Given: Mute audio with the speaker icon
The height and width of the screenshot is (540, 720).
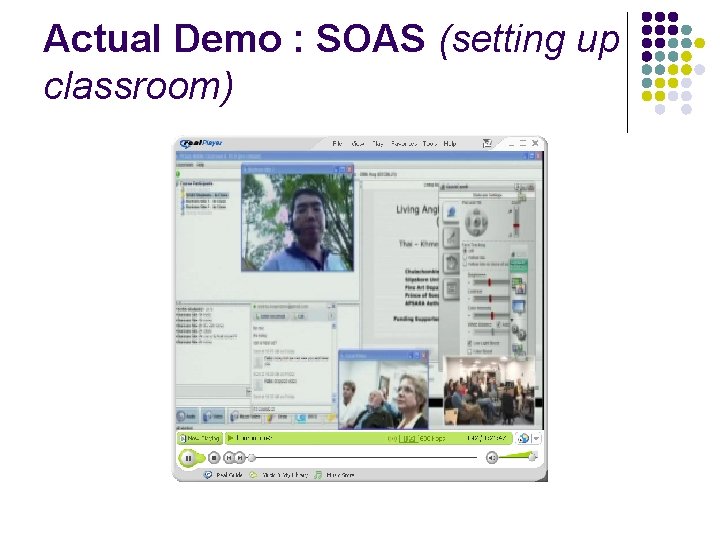Looking at the screenshot, I should pyautogui.click(x=492, y=457).
